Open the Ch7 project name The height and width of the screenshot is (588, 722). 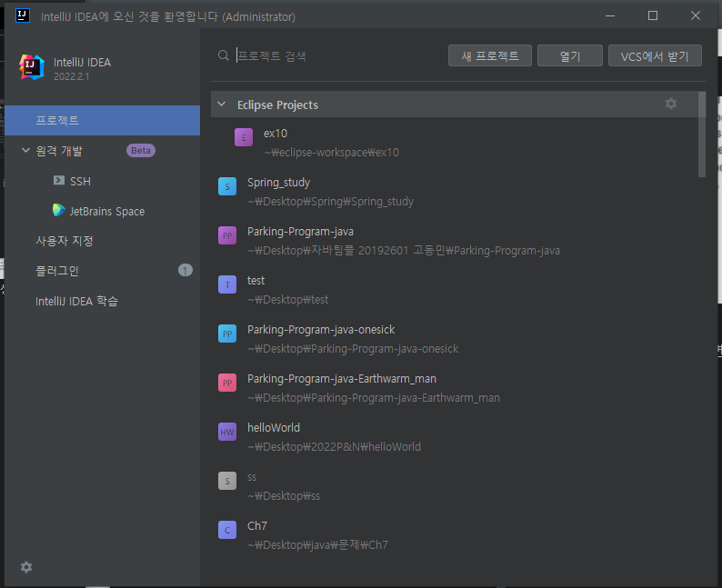click(x=257, y=526)
